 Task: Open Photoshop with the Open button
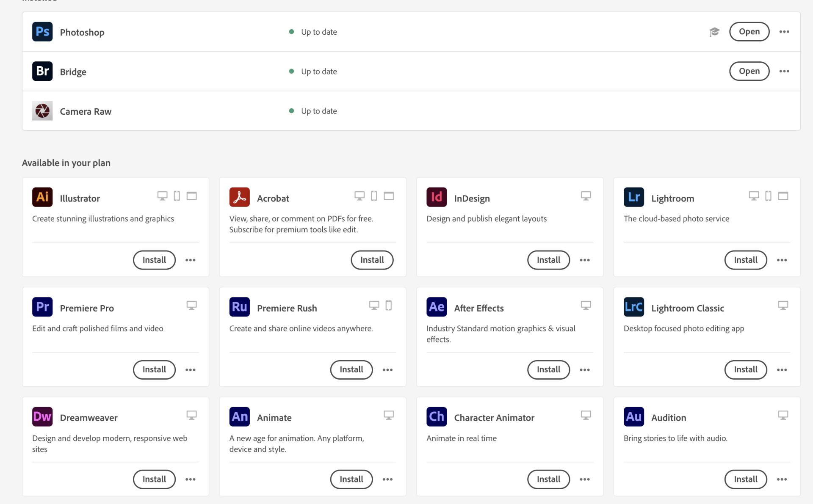749,32
